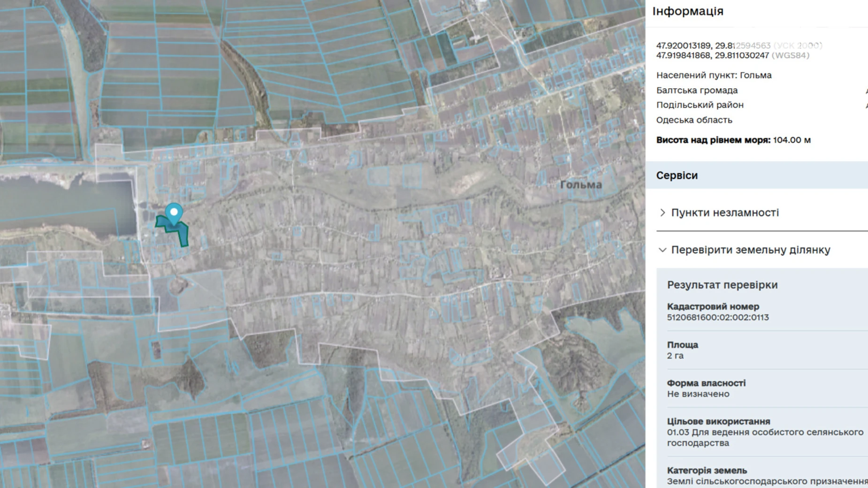Expand the Пункти незламності section

(x=724, y=213)
